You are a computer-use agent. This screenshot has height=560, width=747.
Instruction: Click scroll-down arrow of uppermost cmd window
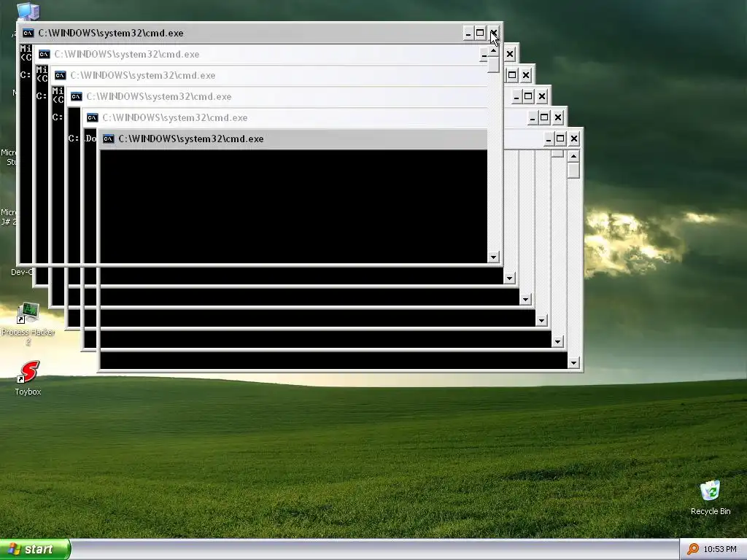[494, 257]
